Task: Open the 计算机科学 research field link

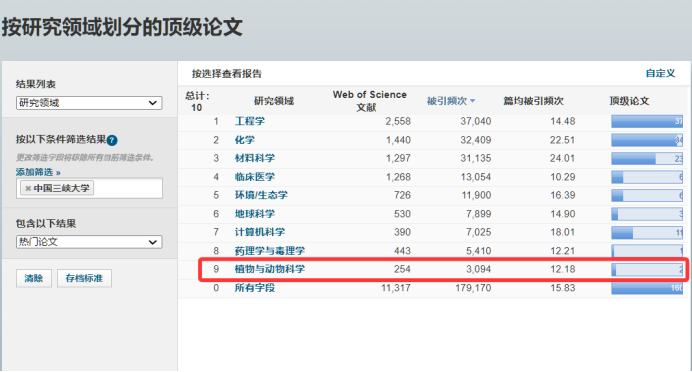Action: click(x=260, y=232)
